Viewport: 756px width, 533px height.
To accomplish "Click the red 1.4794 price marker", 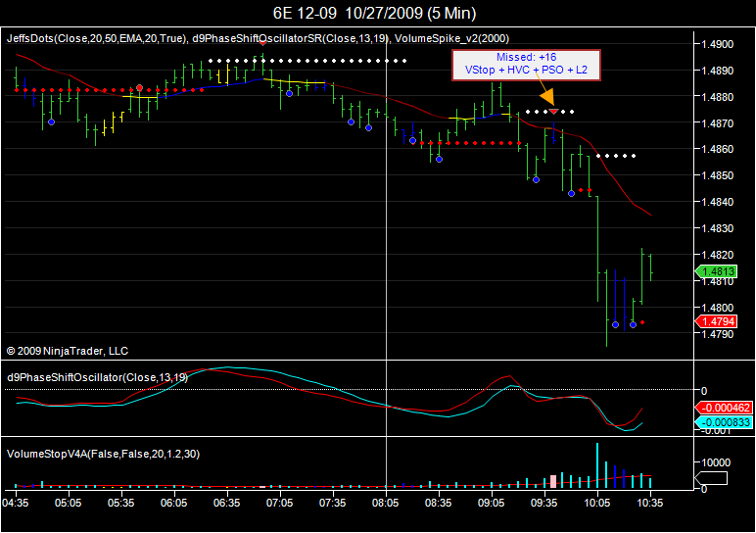I will (717, 321).
